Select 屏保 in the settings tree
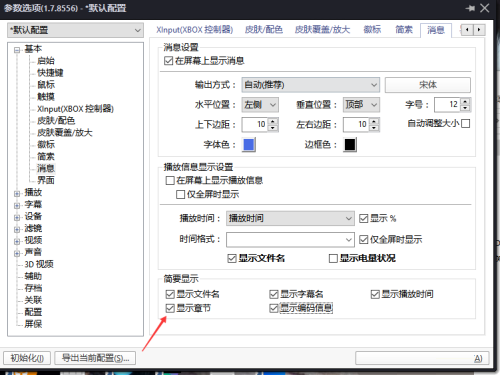 tap(33, 324)
